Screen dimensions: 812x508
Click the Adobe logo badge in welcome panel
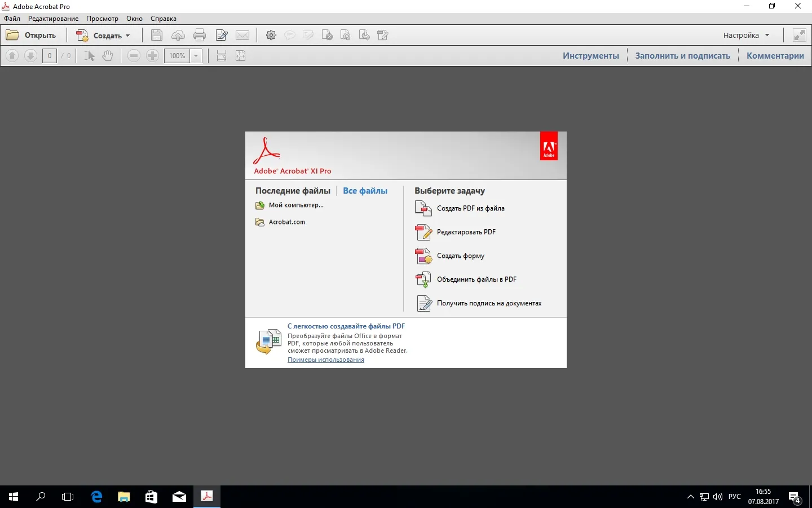[549, 146]
